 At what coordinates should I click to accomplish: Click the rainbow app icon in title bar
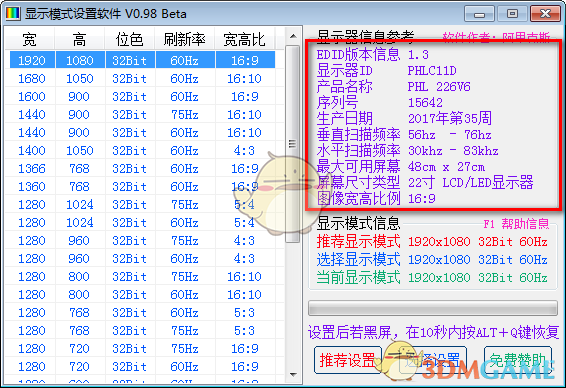[12, 13]
